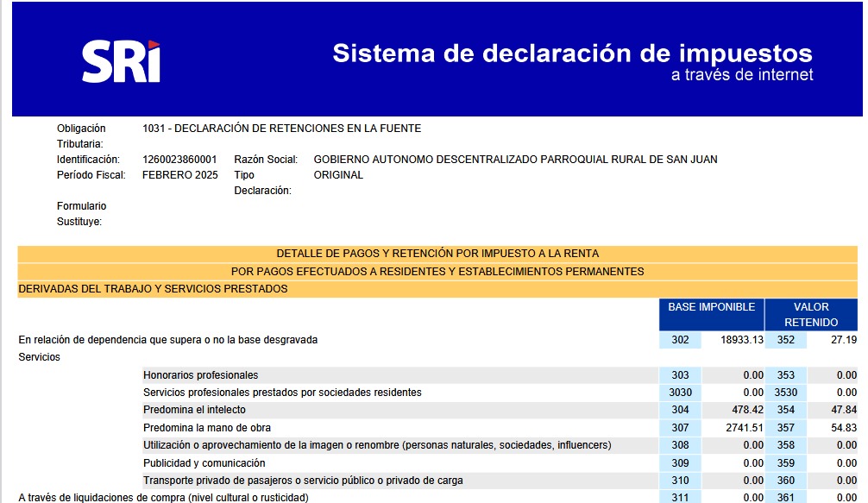The height and width of the screenshot is (503, 868).
Task: Click the identification number 1260023860001
Action: (x=179, y=160)
